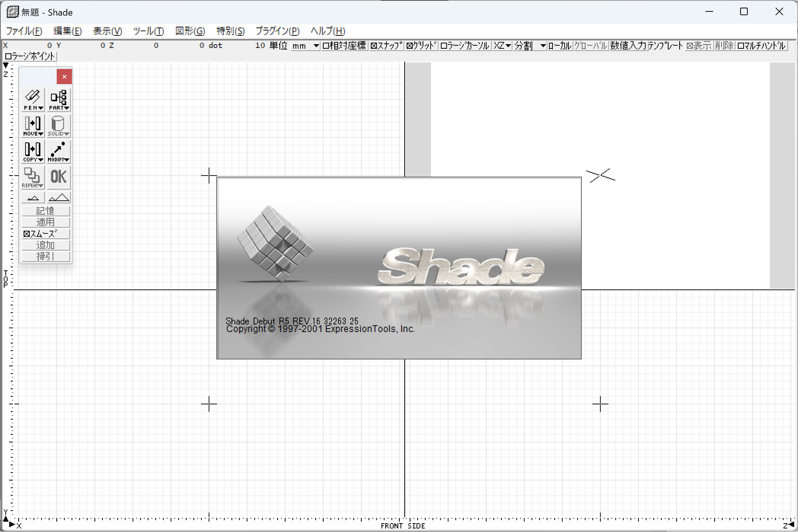798x532 pixels.
Task: Click the 記憶 button
Action: tap(46, 211)
